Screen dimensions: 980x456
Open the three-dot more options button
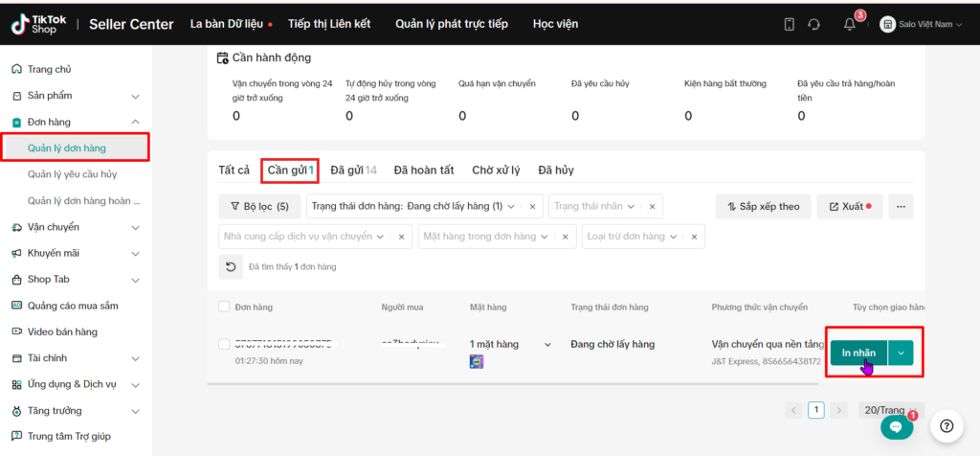pos(901,206)
